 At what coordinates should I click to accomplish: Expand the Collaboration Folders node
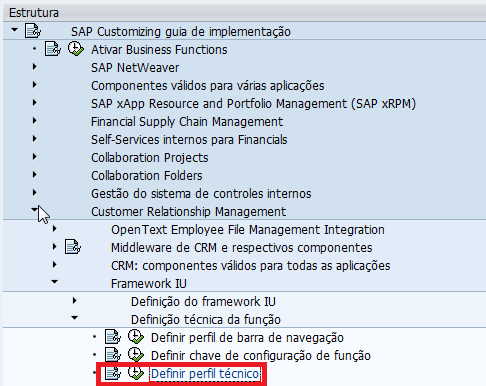[34, 175]
